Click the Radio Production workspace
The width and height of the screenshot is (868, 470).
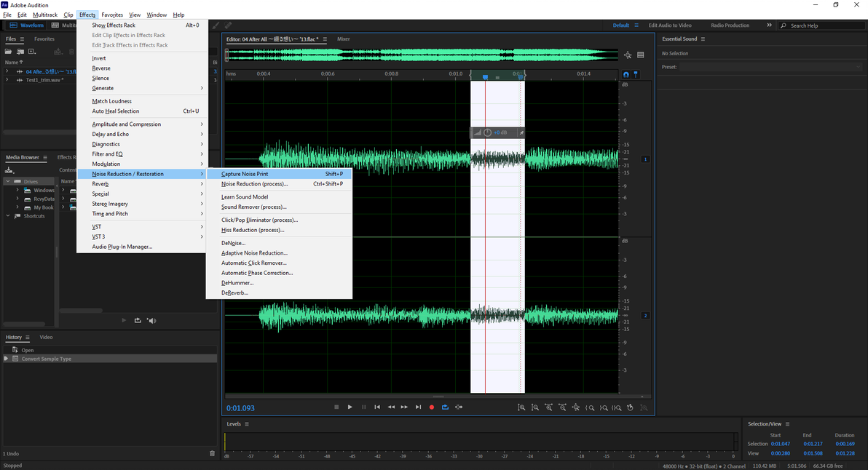tap(730, 25)
